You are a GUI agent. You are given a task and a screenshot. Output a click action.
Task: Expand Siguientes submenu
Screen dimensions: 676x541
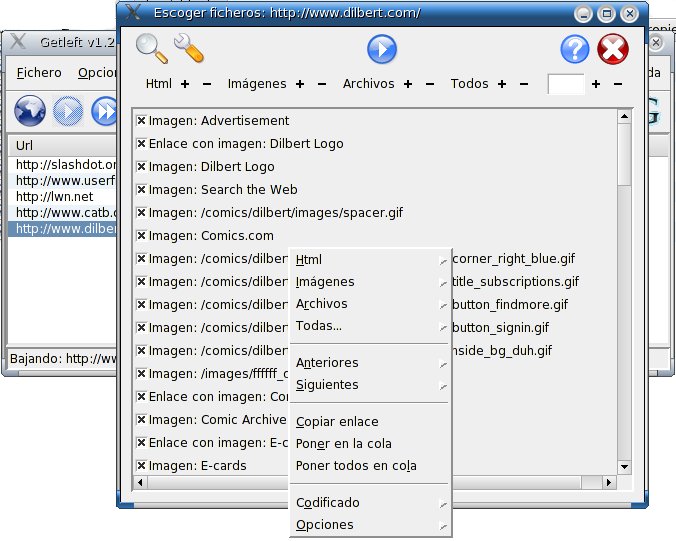tap(371, 385)
